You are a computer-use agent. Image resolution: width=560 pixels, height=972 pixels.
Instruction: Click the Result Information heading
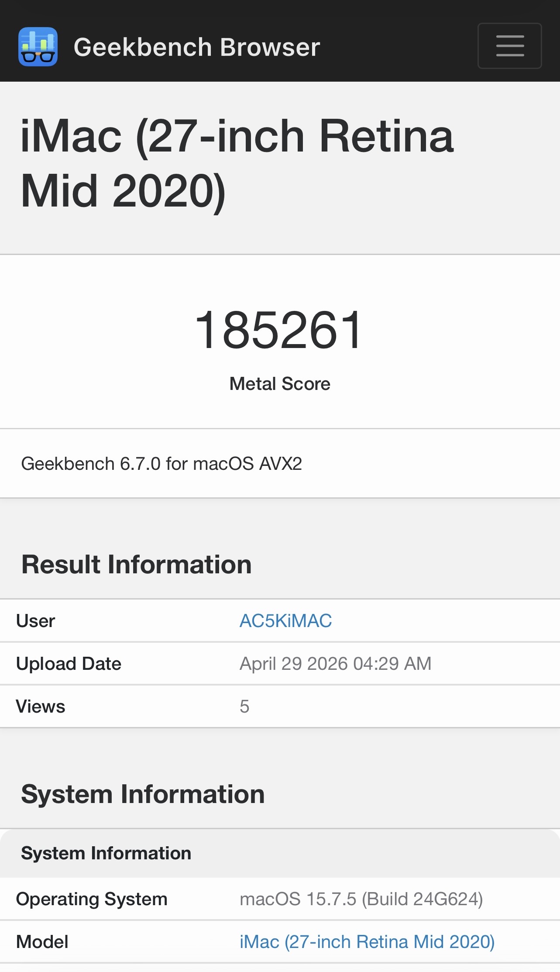point(137,564)
